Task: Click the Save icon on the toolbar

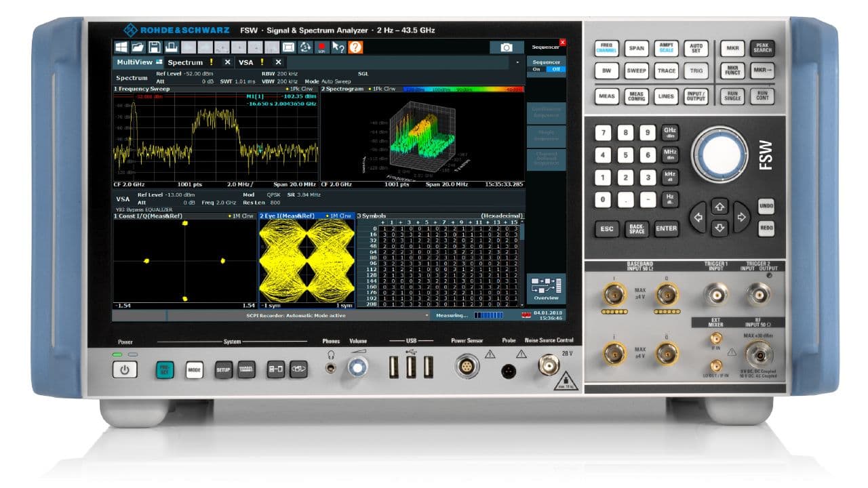Action: click(155, 47)
